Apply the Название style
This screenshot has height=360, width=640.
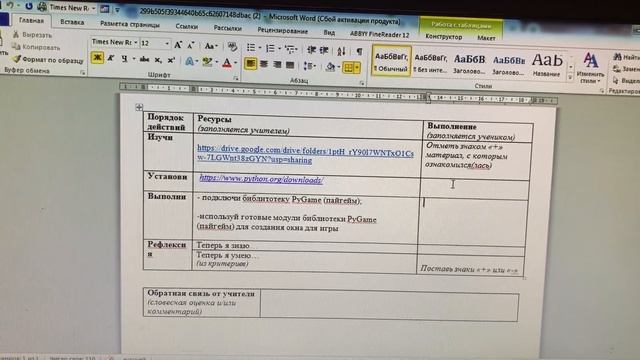tap(547, 65)
